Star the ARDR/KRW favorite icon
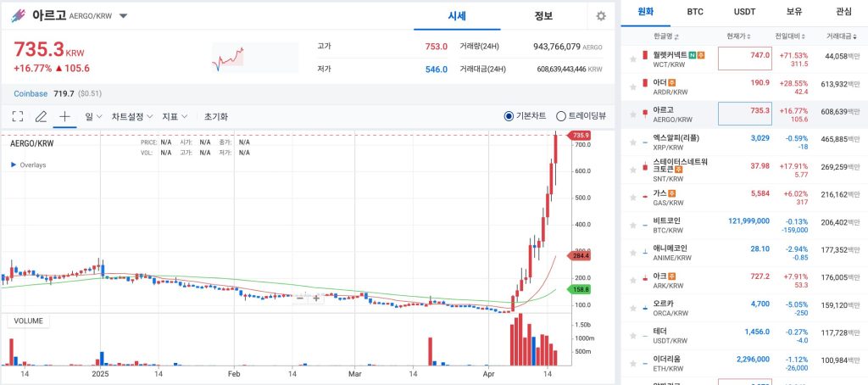The image size is (868, 385). click(632, 87)
